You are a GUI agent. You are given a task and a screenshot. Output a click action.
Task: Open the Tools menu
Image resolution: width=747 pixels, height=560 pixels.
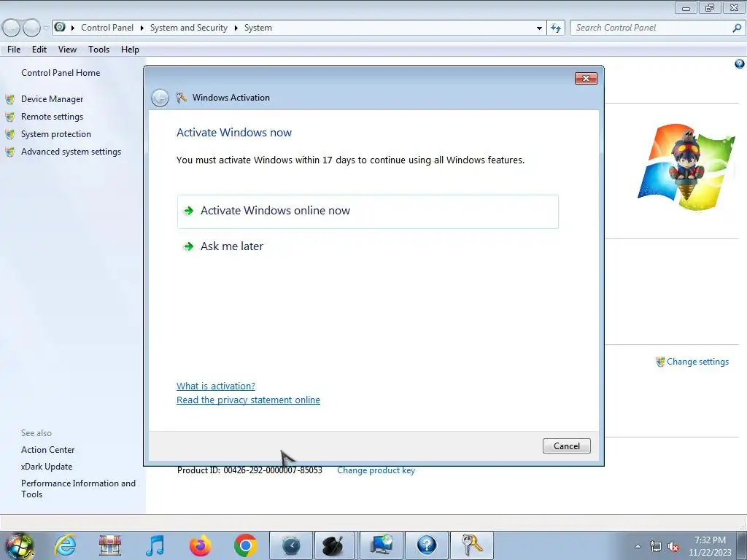pos(98,50)
